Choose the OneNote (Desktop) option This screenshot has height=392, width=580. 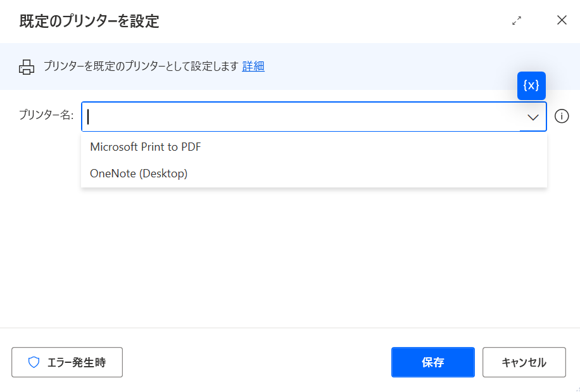pyautogui.click(x=313, y=174)
